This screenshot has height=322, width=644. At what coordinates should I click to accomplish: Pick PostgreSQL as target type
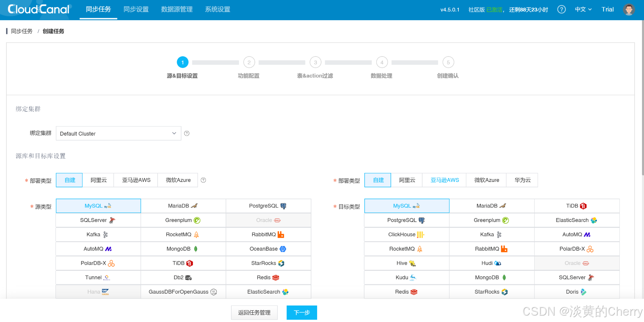(407, 220)
